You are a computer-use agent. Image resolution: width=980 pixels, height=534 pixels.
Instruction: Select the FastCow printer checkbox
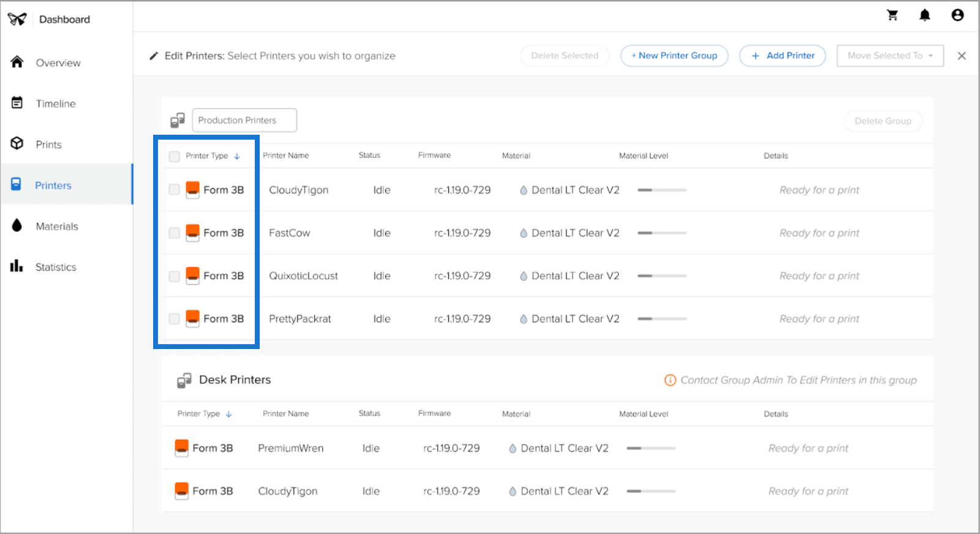click(175, 233)
